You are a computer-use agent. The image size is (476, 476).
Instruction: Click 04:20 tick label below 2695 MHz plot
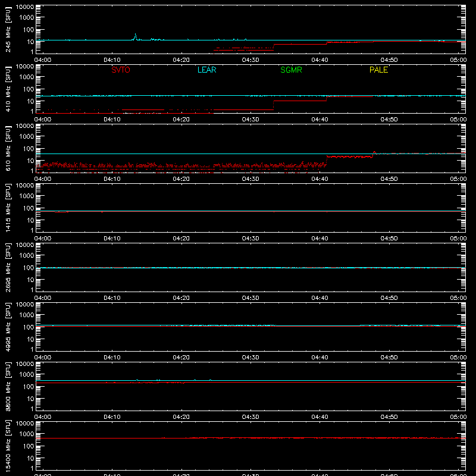(181, 298)
